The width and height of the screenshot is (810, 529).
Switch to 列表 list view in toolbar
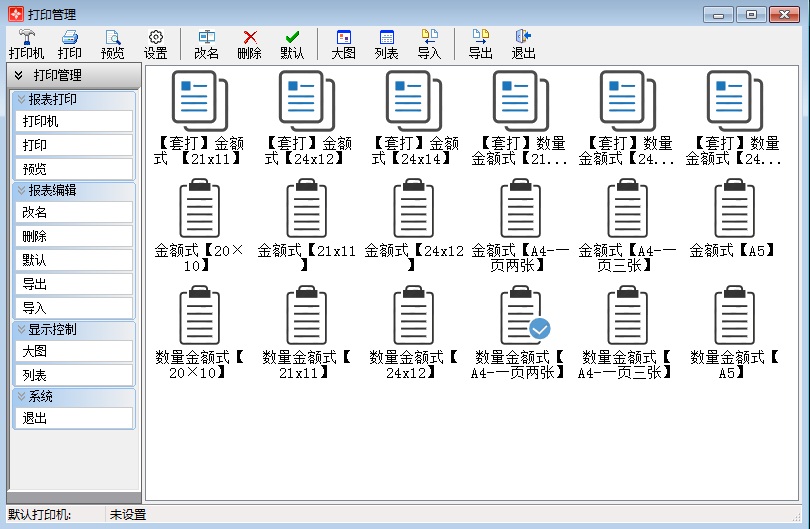386,44
